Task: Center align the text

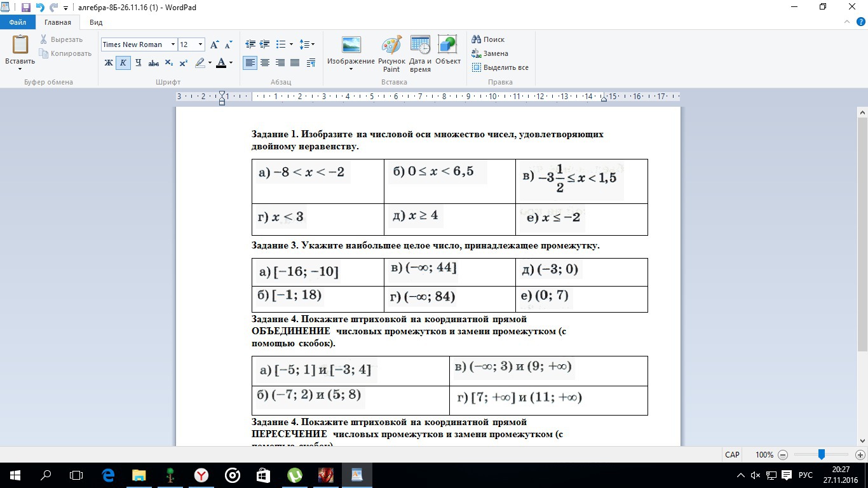Action: (x=265, y=63)
